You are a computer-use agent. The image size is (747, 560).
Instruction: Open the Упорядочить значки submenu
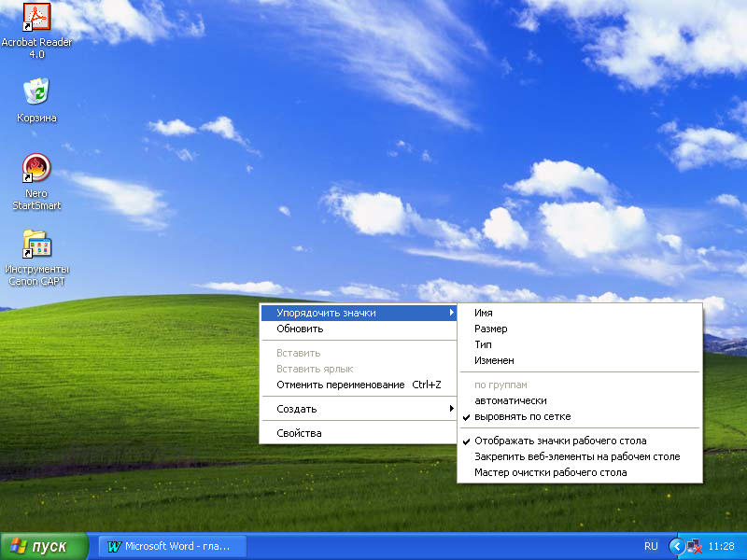pos(359,313)
